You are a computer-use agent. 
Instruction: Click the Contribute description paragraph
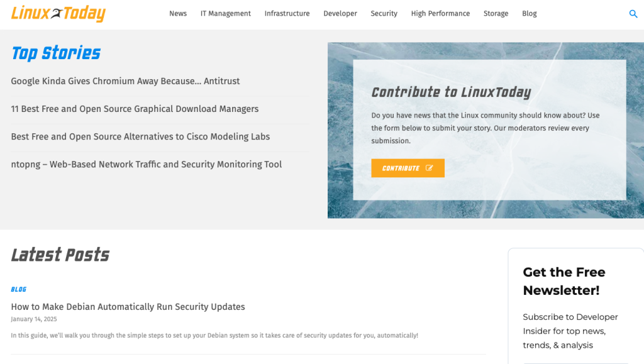click(x=486, y=128)
